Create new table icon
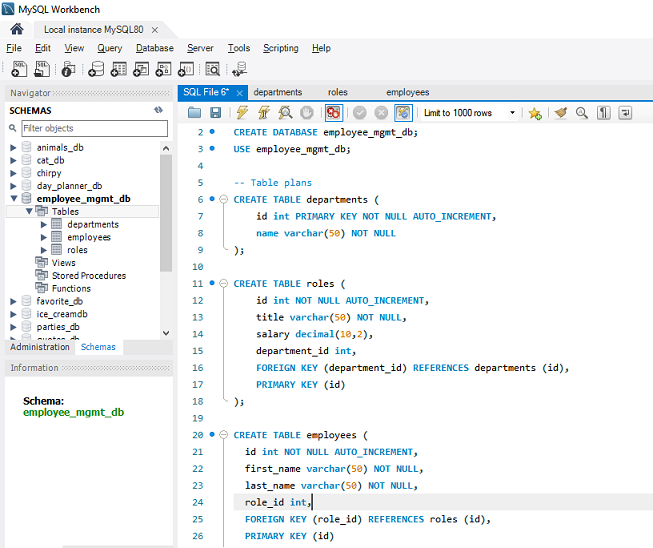The image size is (653, 548). [119, 69]
